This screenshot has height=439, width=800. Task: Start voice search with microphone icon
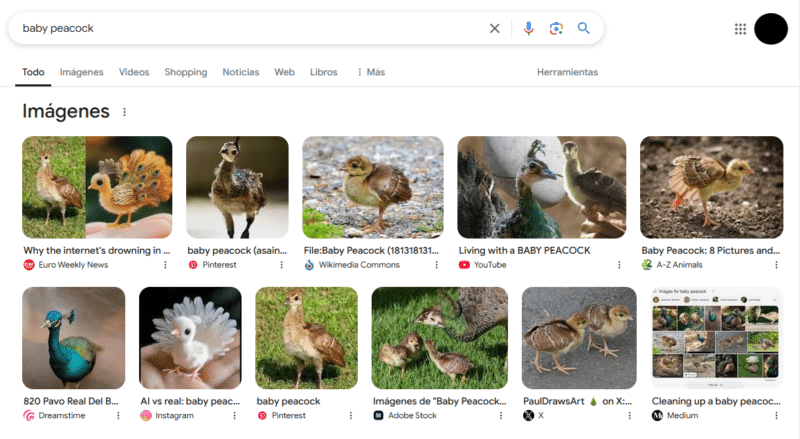[x=529, y=29]
